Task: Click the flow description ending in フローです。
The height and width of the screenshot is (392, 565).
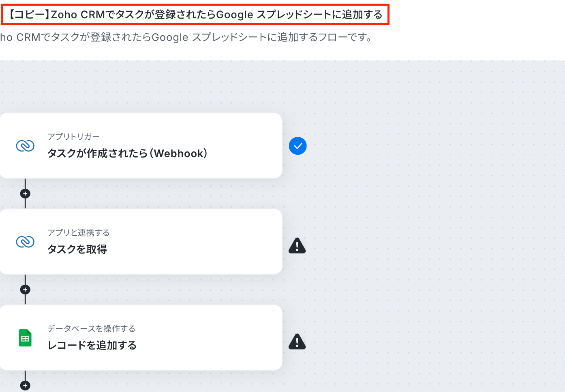Action: point(186,37)
